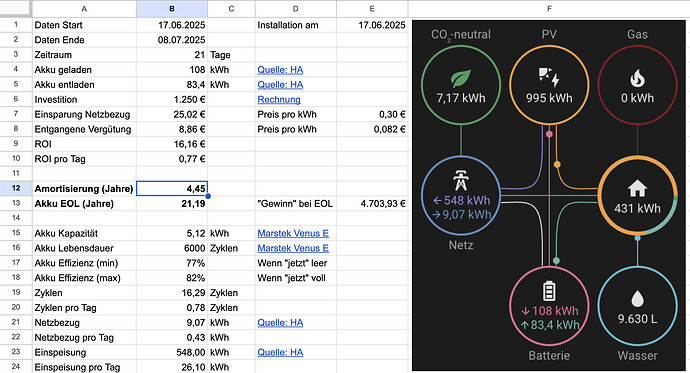Image resolution: width=690 pixels, height=373 pixels.
Task: Select Amortisierung value 4,45
Action: tap(172, 189)
